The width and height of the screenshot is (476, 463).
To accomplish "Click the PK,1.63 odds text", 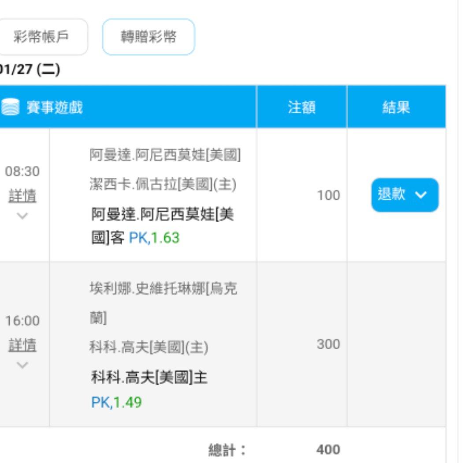I will [154, 238].
